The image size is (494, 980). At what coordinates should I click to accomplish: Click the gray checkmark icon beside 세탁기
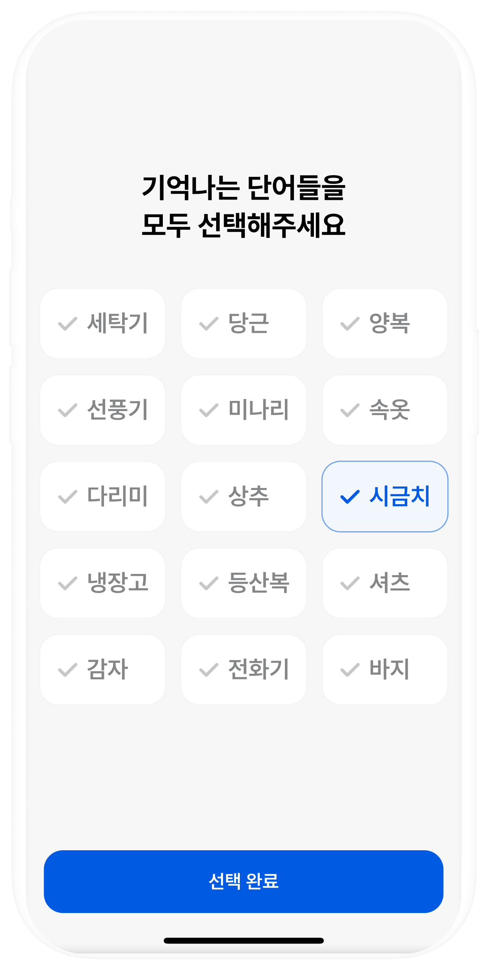(67, 324)
